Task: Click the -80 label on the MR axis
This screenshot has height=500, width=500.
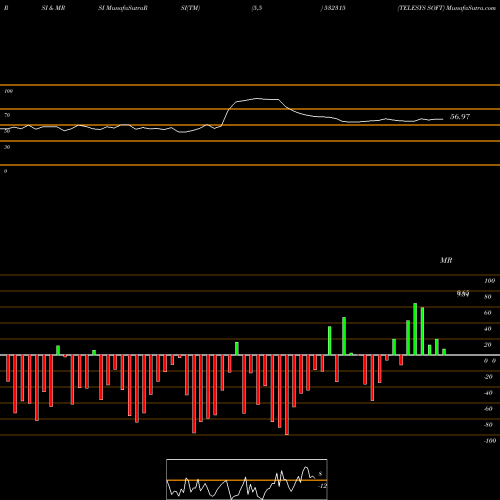Action: click(x=488, y=425)
